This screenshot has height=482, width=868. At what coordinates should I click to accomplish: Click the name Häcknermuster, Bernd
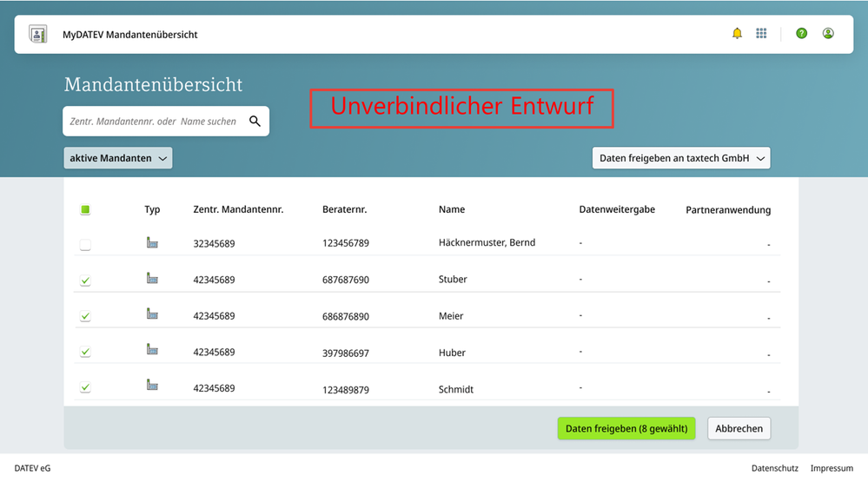point(487,242)
